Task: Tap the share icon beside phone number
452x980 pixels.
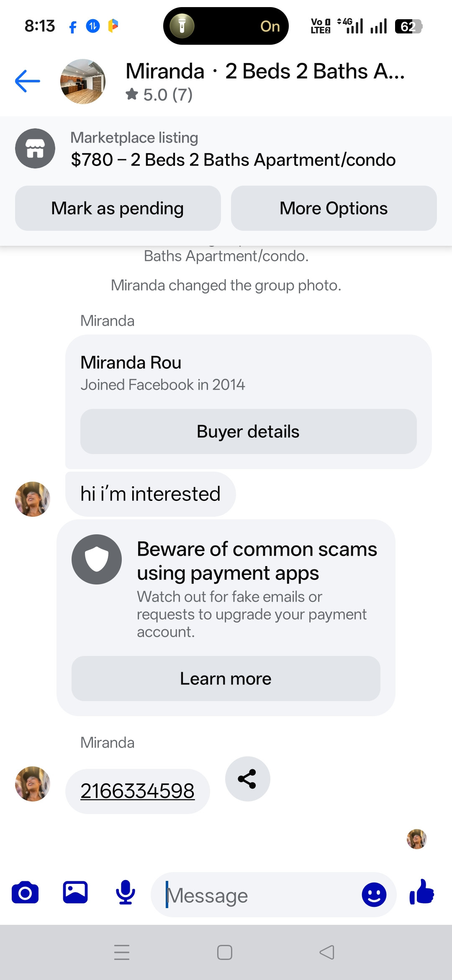Action: tap(248, 779)
